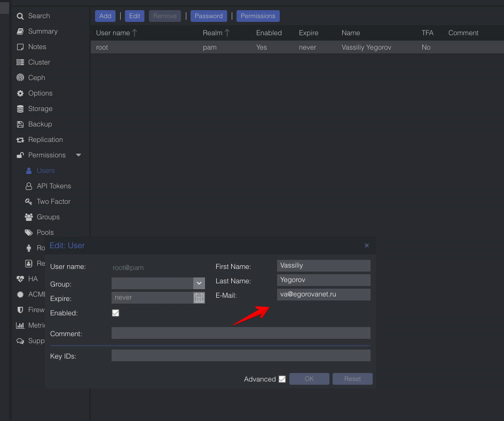Screen dimensions: 504x421
Task: Click the Vassiliy Yegorov name cell
Action: coord(366,47)
